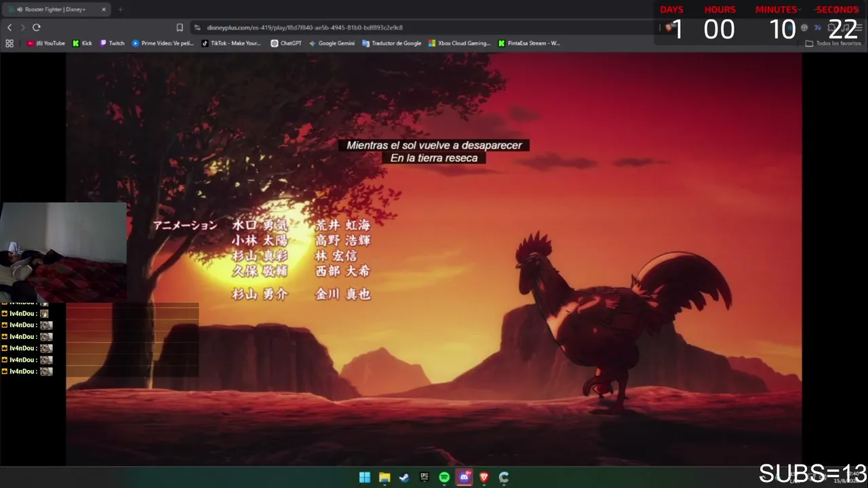The height and width of the screenshot is (488, 868).
Task: Open a new browser tab
Action: (x=120, y=9)
